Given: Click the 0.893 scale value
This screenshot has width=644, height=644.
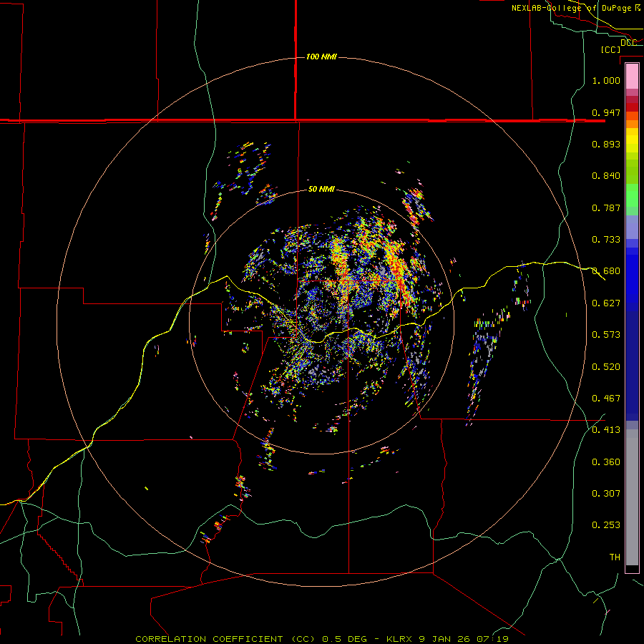Looking at the screenshot, I should pyautogui.click(x=606, y=144).
